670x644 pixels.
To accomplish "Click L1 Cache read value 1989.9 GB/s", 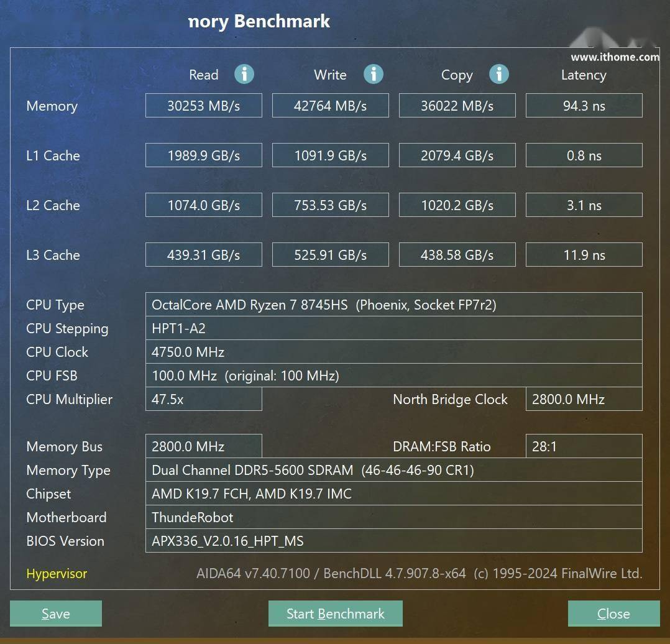I will coord(204,155).
